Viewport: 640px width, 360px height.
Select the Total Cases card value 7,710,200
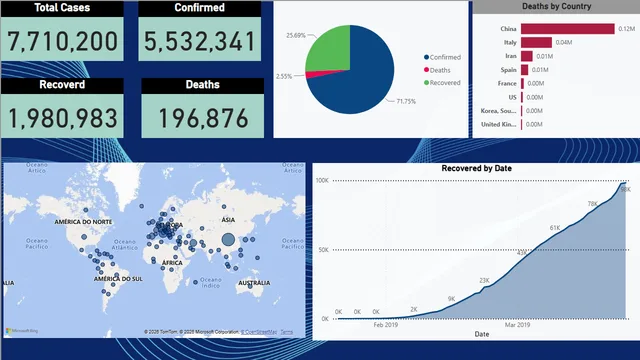62,42
